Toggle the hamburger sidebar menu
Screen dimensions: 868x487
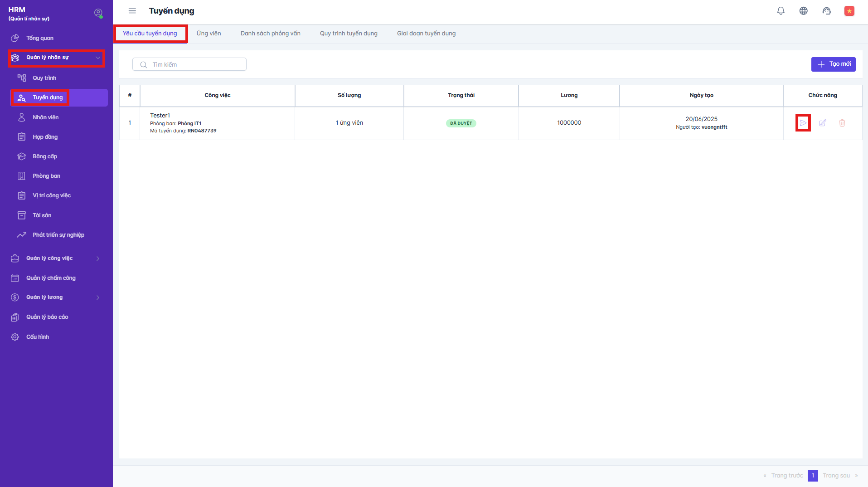click(x=132, y=11)
